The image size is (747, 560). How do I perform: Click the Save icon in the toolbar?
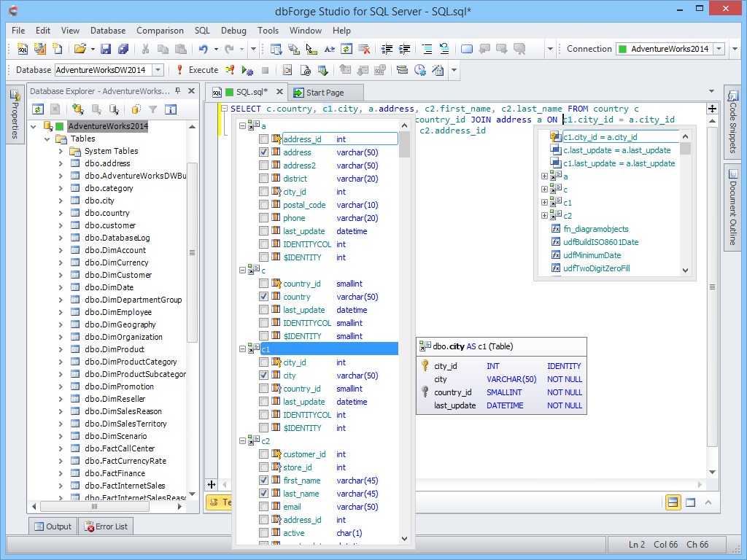(106, 49)
